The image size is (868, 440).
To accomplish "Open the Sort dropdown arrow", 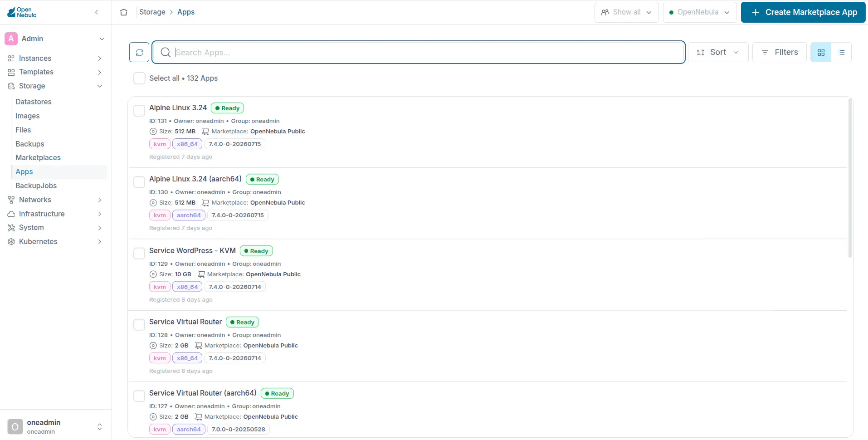I will (736, 52).
